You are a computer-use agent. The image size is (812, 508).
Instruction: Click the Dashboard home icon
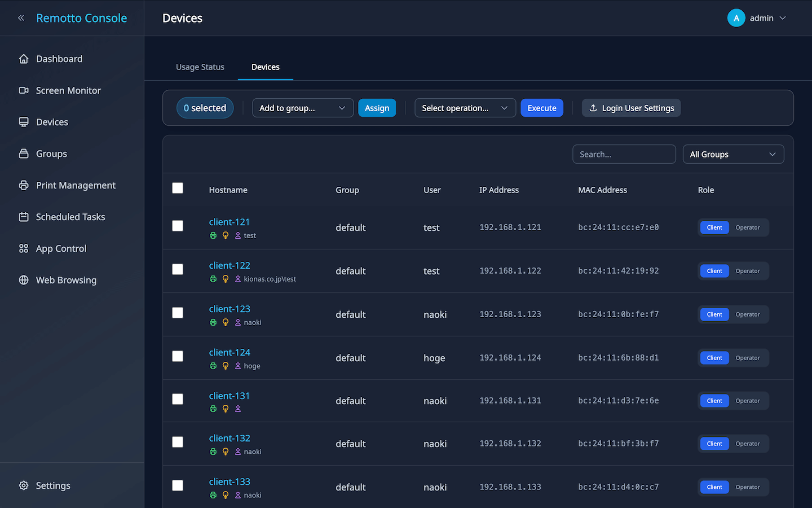24,59
